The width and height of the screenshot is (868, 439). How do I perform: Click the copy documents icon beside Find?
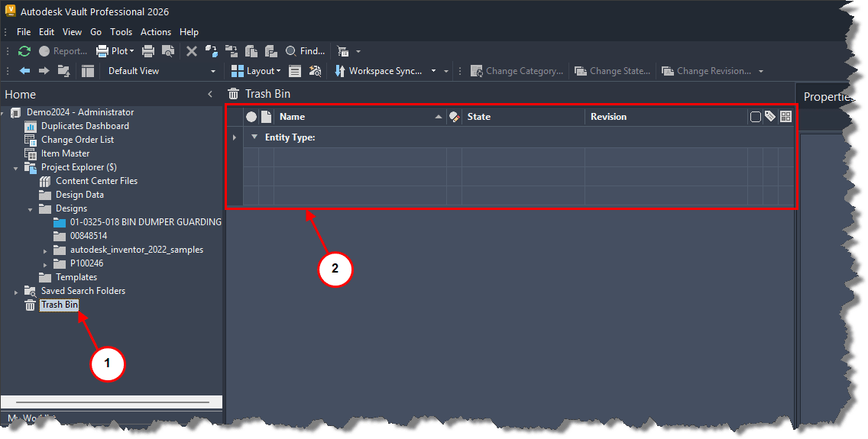click(251, 51)
